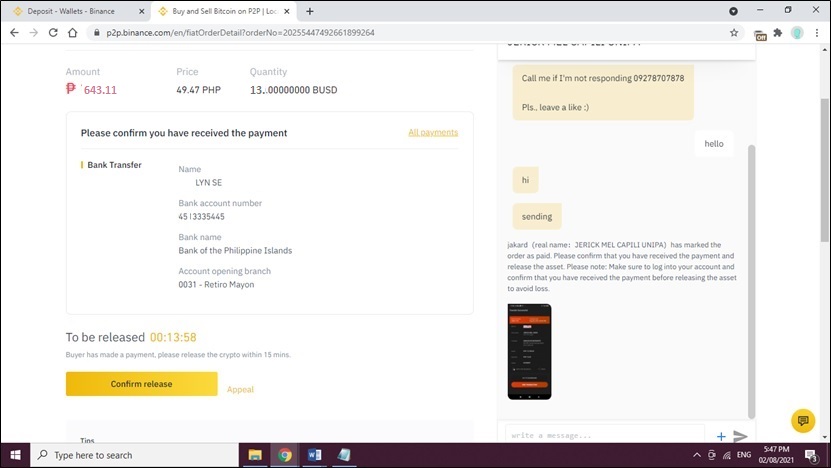This screenshot has width=831, height=468.
Task: Open Word from the taskbar
Action: pyautogui.click(x=314, y=455)
